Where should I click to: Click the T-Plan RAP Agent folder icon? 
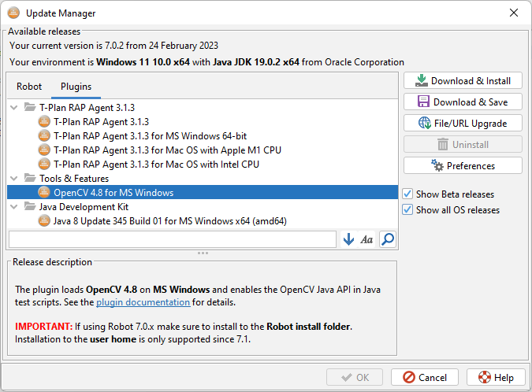30,108
